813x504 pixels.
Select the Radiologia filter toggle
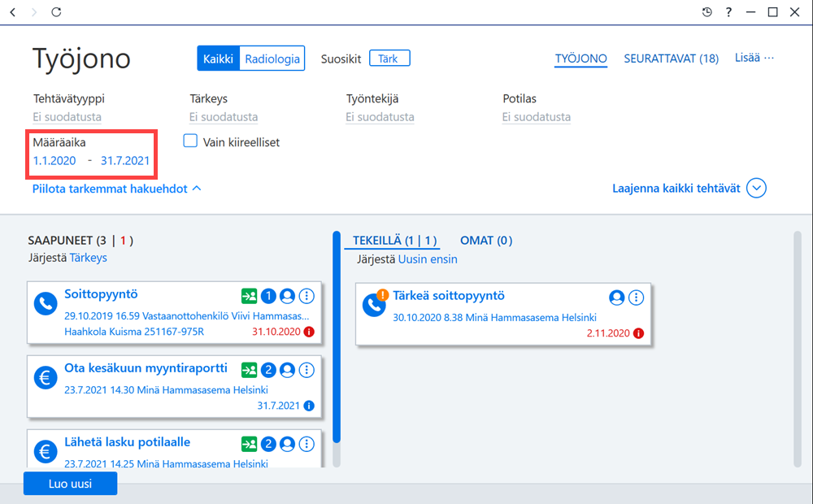(x=272, y=59)
